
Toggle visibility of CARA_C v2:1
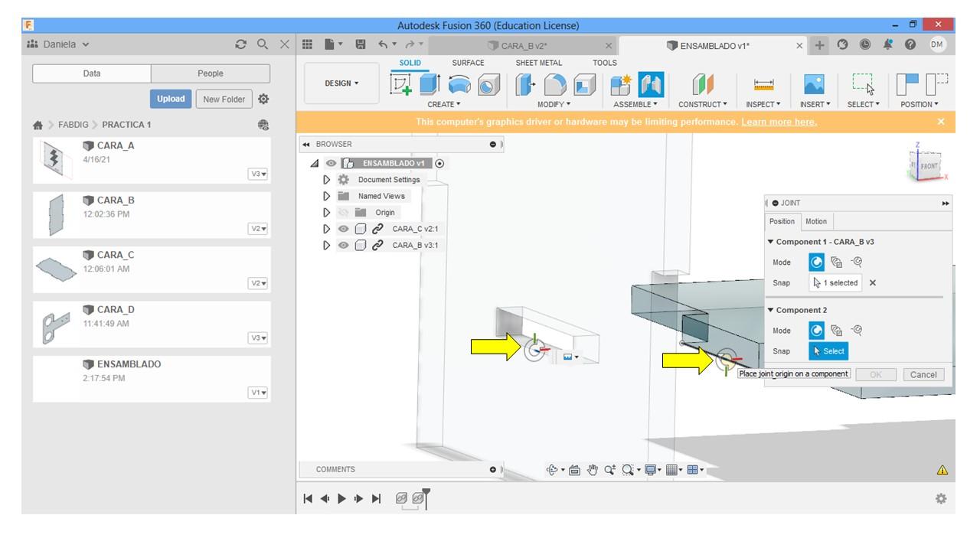[343, 229]
